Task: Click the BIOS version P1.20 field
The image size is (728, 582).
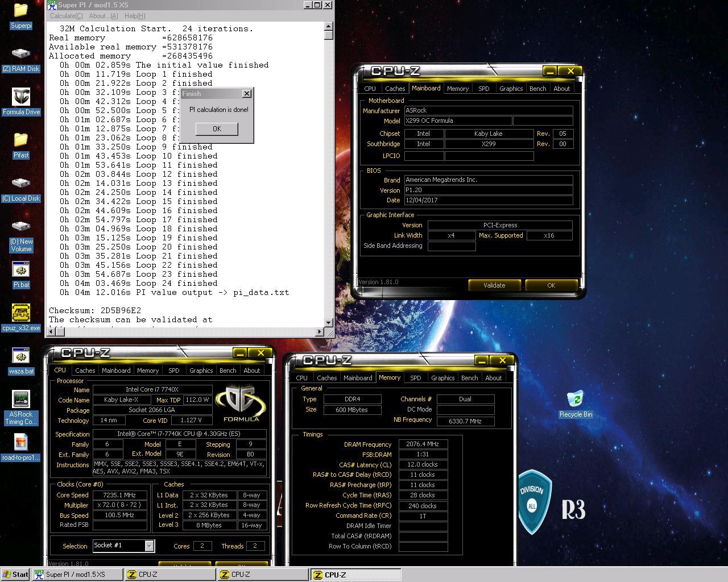Action: pos(489,190)
